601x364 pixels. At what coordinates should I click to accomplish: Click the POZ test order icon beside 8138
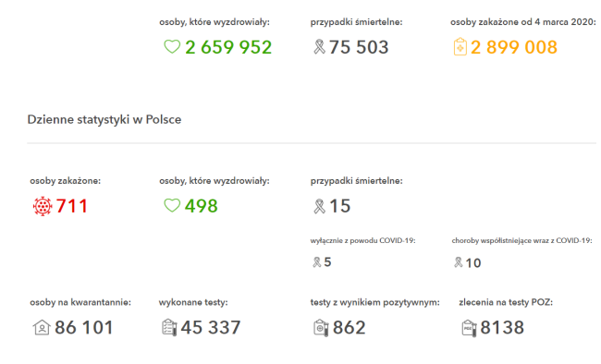[469, 328]
